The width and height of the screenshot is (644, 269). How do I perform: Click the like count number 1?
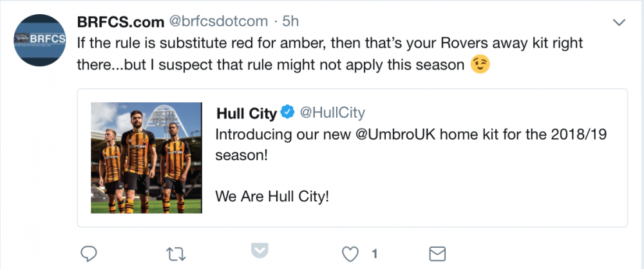tap(374, 254)
